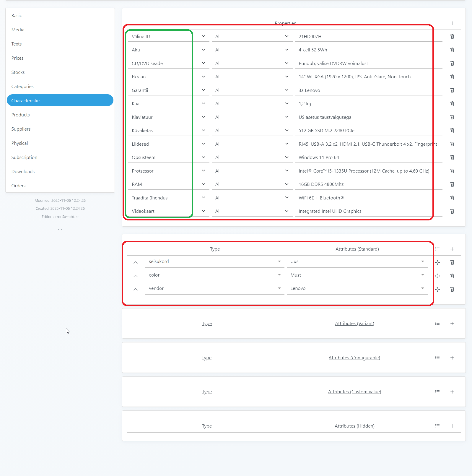Open the Aku property name dropdown
Screen dimensions: 472x476
click(x=203, y=50)
